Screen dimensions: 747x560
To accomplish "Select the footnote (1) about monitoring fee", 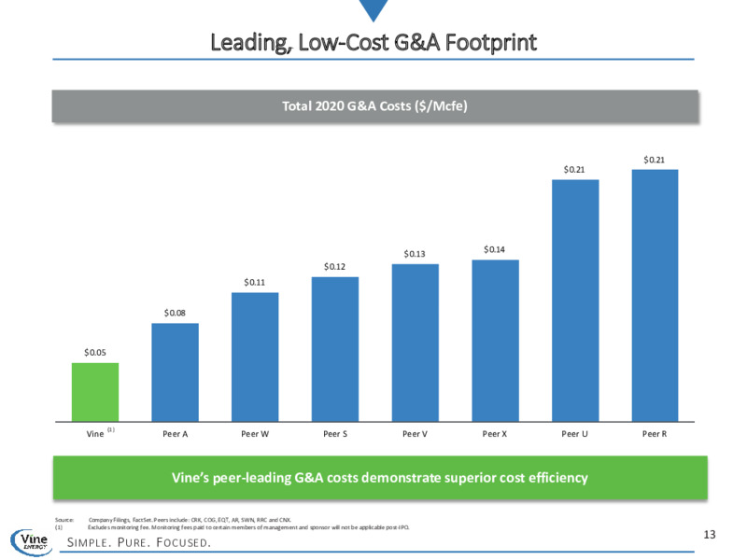I will pos(232,527).
